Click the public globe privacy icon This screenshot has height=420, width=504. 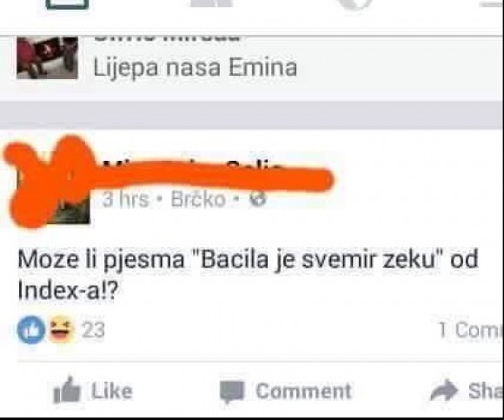point(258,199)
